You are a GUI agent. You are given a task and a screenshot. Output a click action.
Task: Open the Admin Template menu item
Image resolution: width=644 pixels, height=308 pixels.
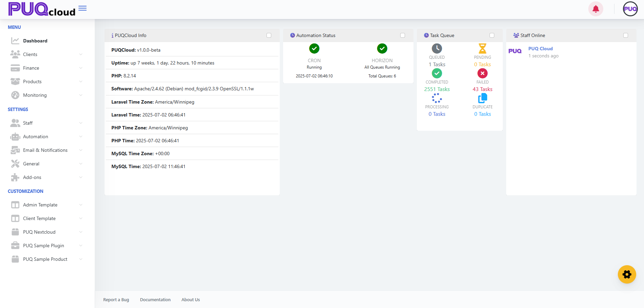[x=47, y=205]
